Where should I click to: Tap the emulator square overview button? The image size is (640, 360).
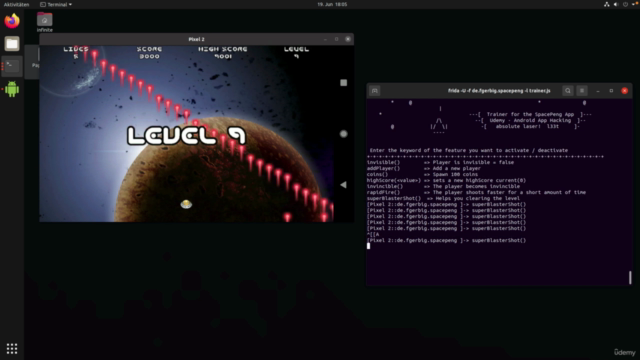pyautogui.click(x=344, y=83)
